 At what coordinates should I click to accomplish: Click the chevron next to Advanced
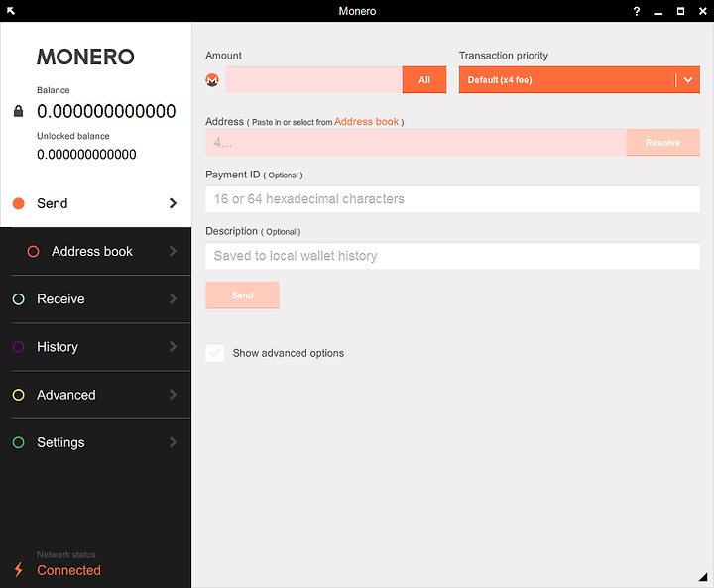point(173,395)
